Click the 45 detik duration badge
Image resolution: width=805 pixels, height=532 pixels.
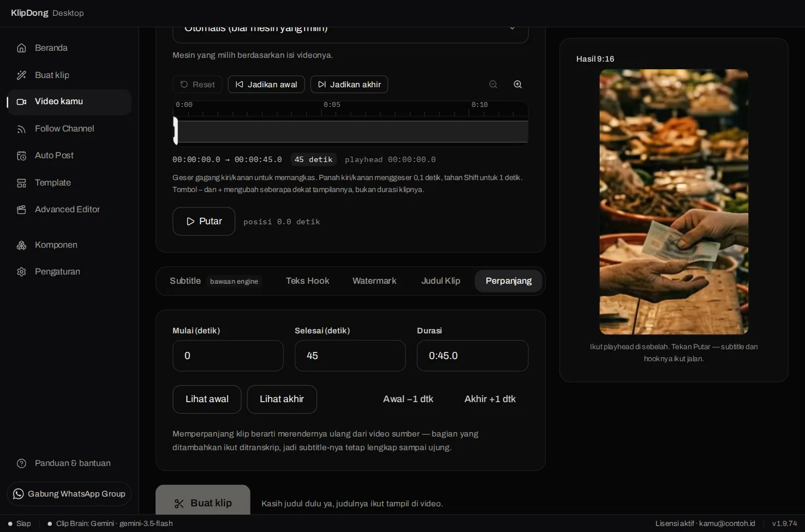click(313, 160)
